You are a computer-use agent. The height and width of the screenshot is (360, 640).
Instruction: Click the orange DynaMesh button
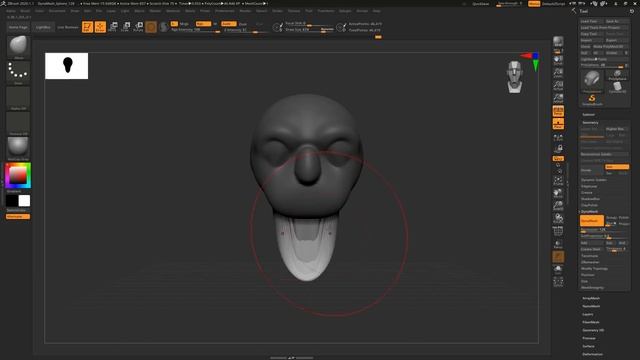click(x=592, y=220)
